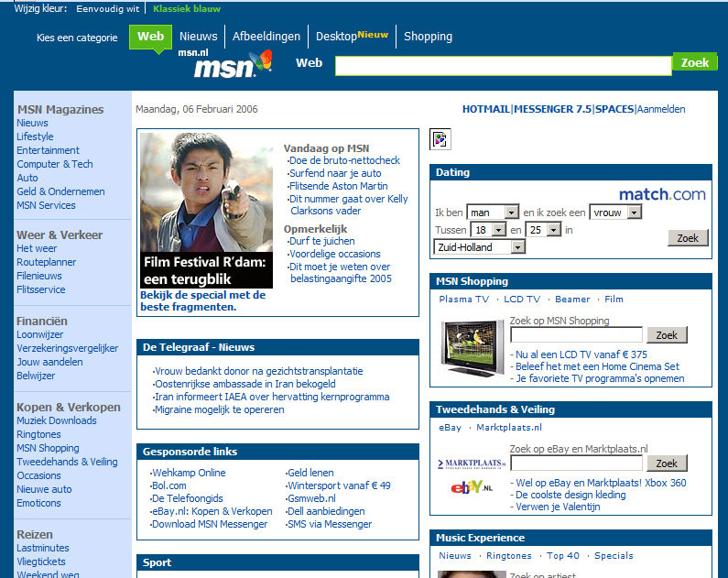Click the main Web search field
Screen dimensions: 728x578
503,66
